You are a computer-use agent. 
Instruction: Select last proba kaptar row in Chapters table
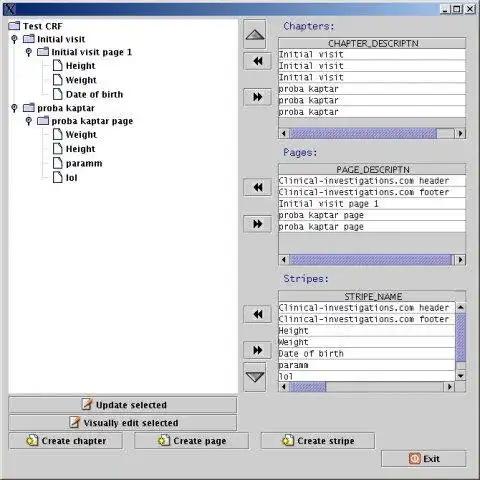click(x=372, y=112)
